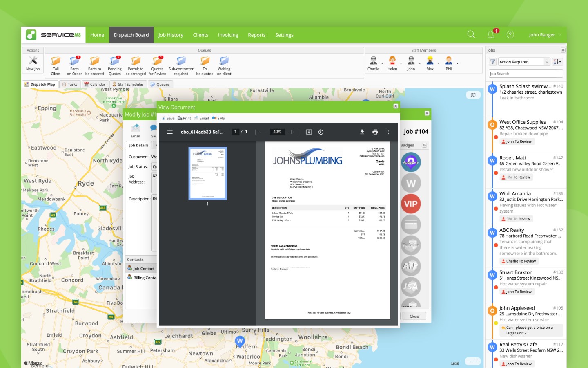Open Charlie staff member dropdown

click(x=382, y=63)
